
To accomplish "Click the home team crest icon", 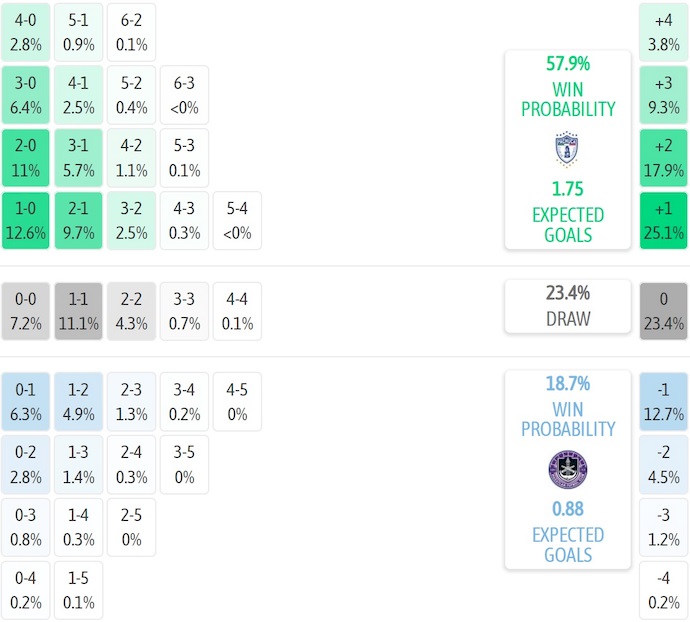I will tap(567, 149).
